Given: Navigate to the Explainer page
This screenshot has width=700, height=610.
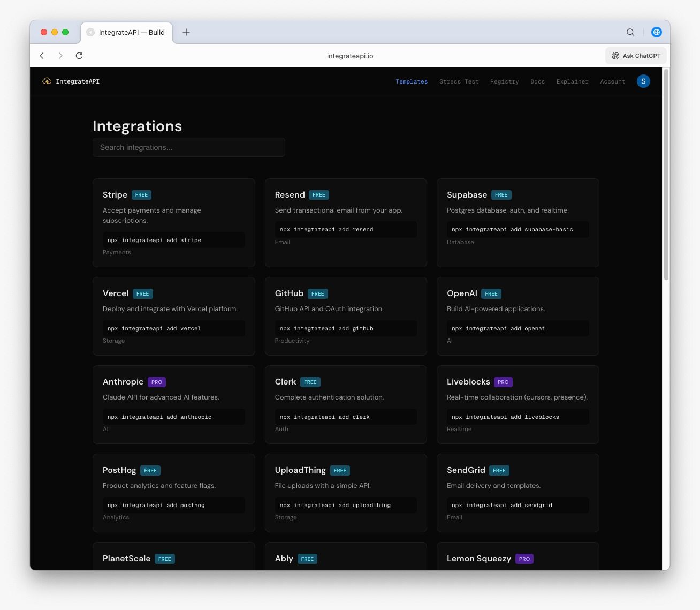Looking at the screenshot, I should tap(572, 82).
